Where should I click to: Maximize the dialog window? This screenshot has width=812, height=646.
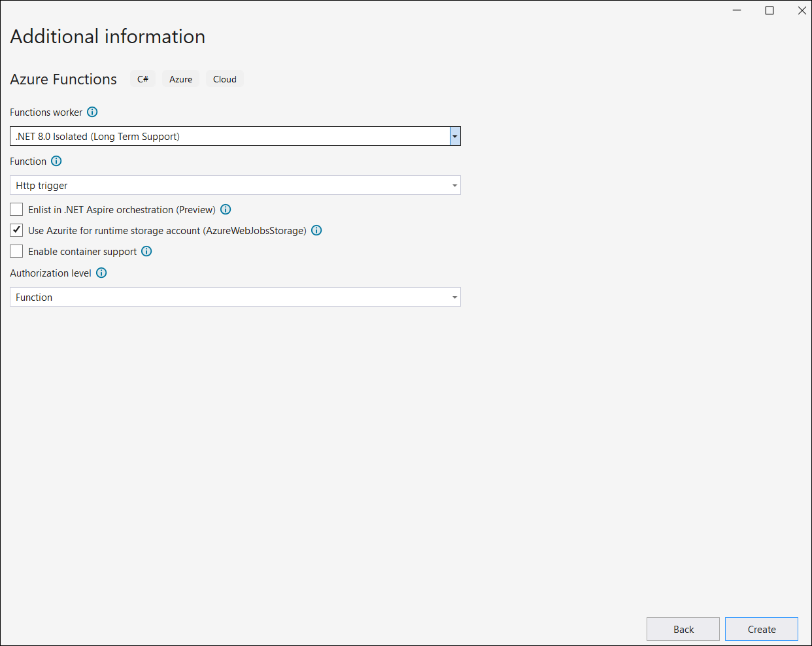point(770,10)
